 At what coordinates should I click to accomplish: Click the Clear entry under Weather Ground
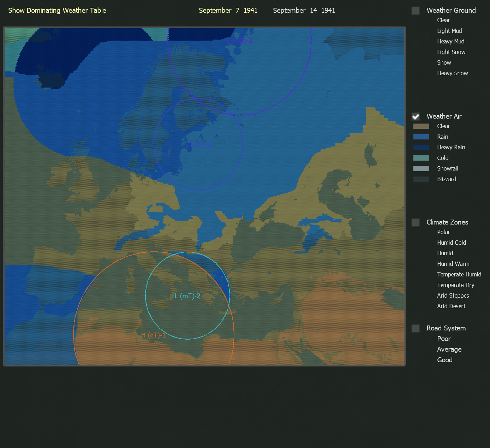pos(443,20)
